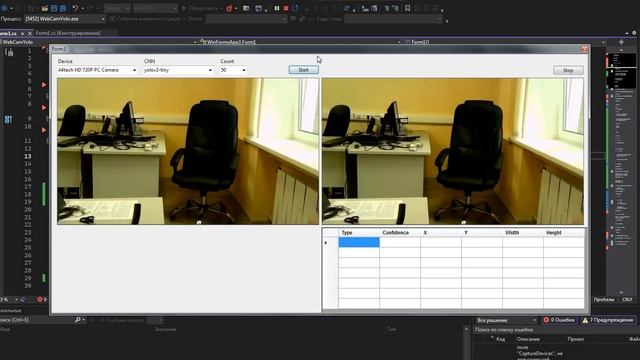This screenshot has width=640, height=360.
Task: Close the Form1.cs editor tab
Action: pos(29,33)
